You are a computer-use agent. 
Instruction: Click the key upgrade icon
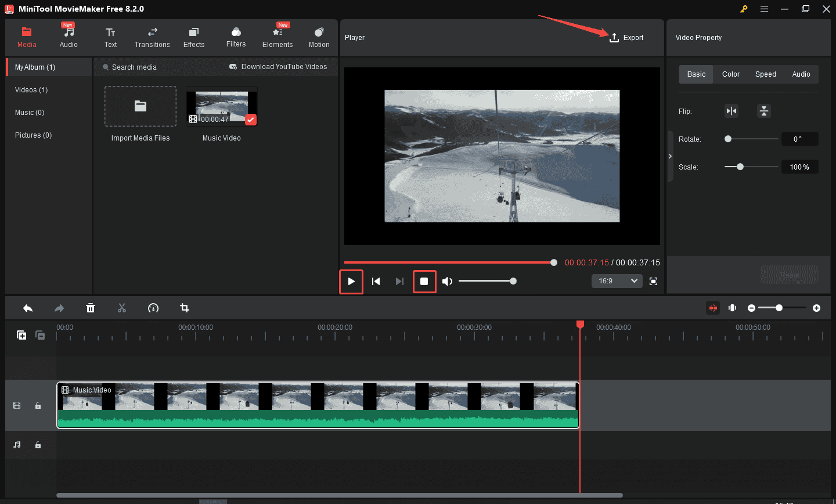[744, 9]
